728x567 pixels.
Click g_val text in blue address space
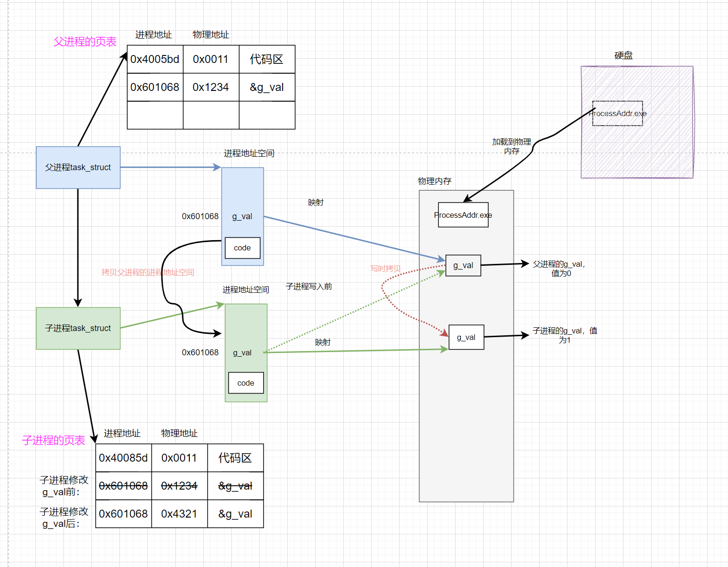242,216
